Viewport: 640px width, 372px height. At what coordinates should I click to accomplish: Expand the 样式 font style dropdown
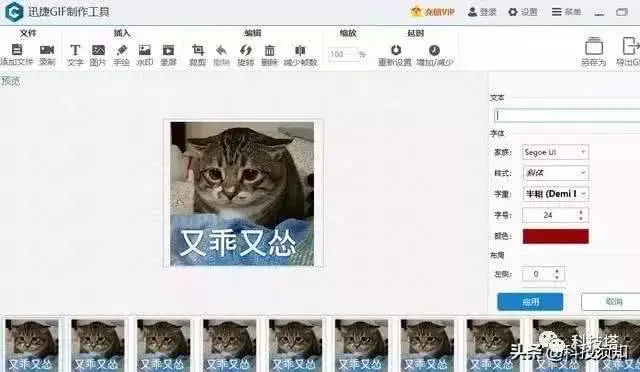coord(555,173)
